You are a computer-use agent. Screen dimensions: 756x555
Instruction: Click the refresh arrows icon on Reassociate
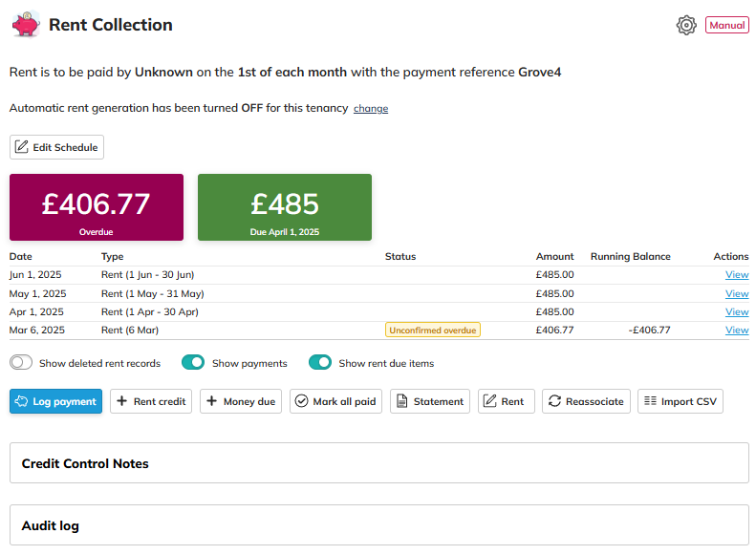click(x=554, y=401)
